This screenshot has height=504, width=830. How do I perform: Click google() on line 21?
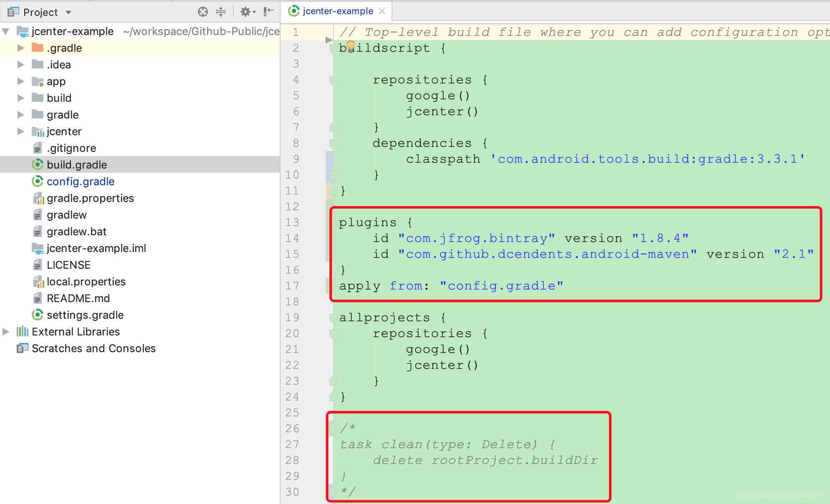[x=438, y=350]
